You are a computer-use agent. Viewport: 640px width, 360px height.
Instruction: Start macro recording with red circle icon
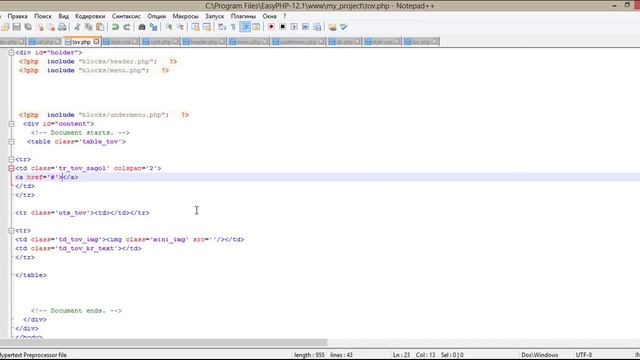pyautogui.click(x=271, y=27)
